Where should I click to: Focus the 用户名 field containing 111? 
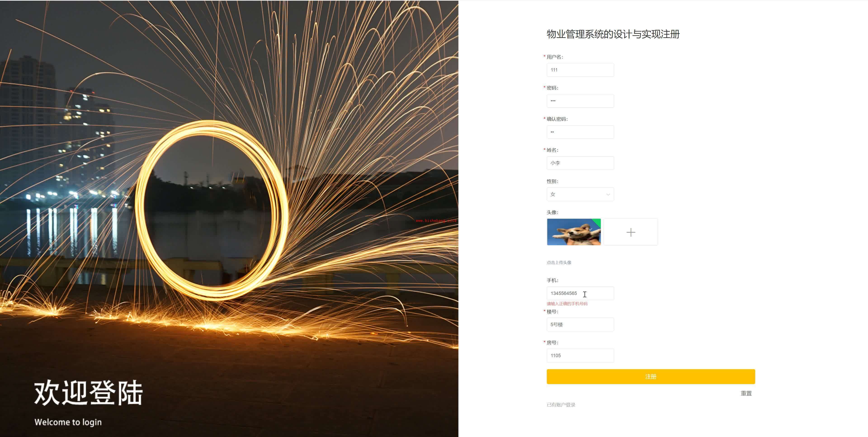(580, 70)
